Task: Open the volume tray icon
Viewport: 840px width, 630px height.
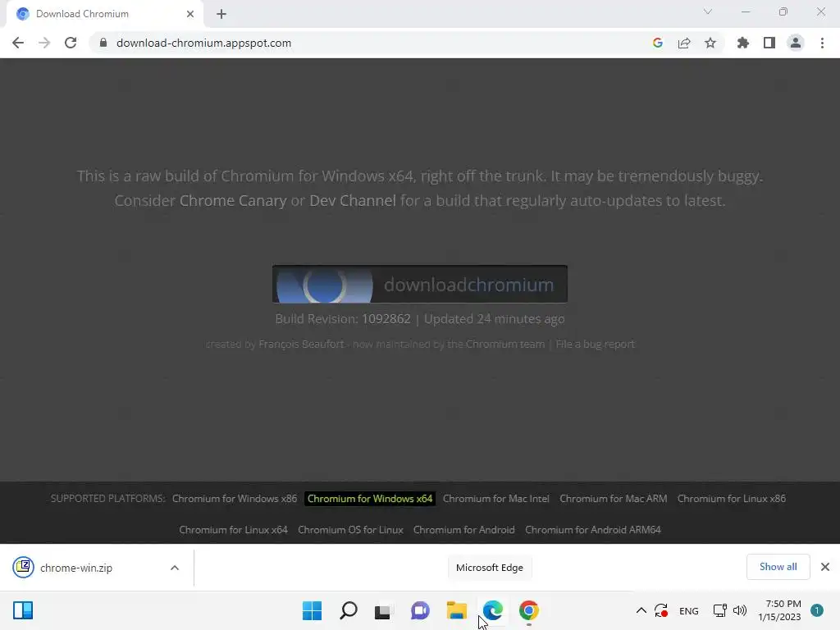Action: tap(740, 610)
